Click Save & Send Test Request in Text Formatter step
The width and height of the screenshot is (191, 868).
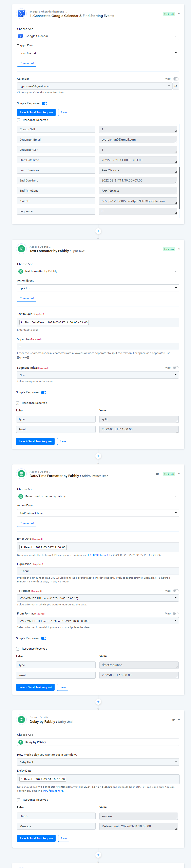coord(35,441)
